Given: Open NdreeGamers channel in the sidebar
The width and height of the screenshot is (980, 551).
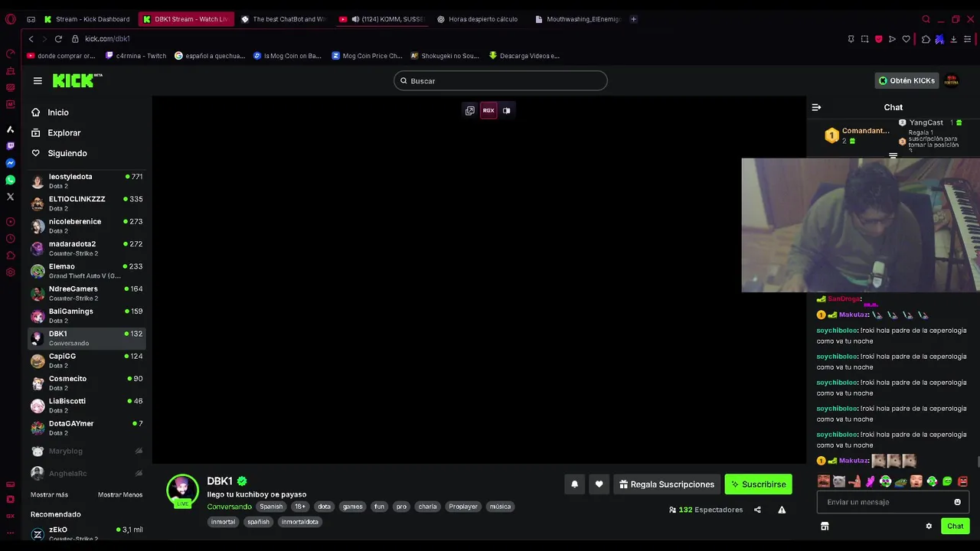Looking at the screenshot, I should click(87, 292).
